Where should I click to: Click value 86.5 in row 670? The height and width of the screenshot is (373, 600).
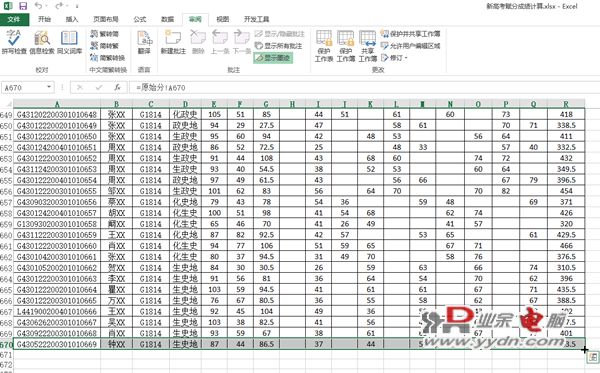pyautogui.click(x=266, y=344)
